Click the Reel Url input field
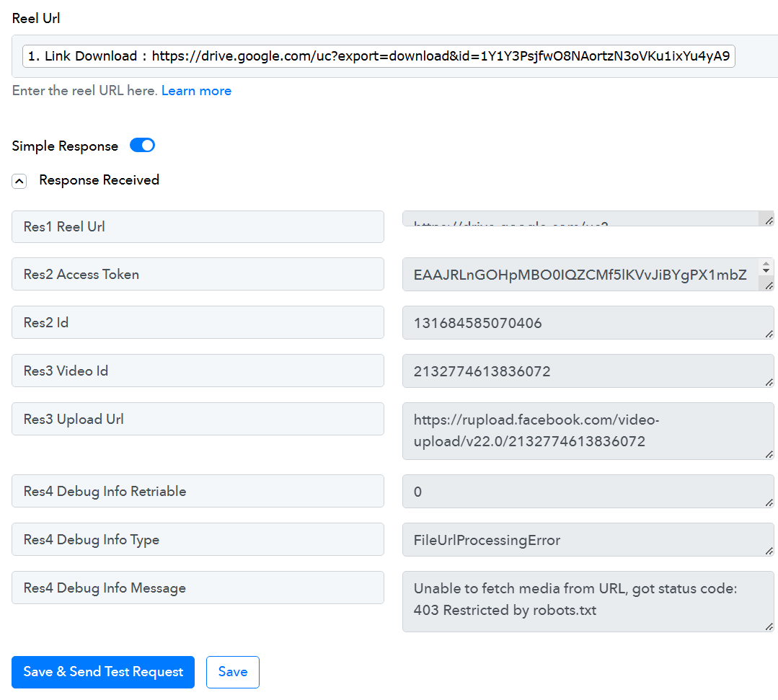 (379, 56)
